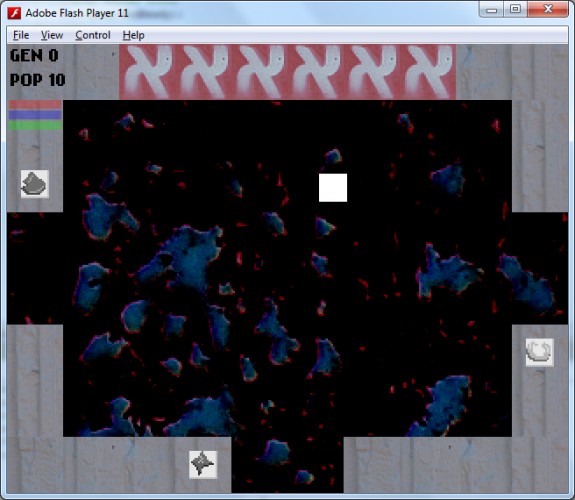The height and width of the screenshot is (500, 575).
Task: Click the Flash logo in the title bar
Action: 14,13
